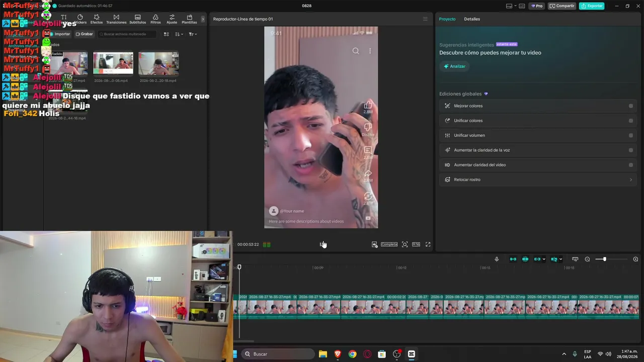Click the Grabar button
Image resolution: width=644 pixels, height=362 pixels.
tap(84, 34)
